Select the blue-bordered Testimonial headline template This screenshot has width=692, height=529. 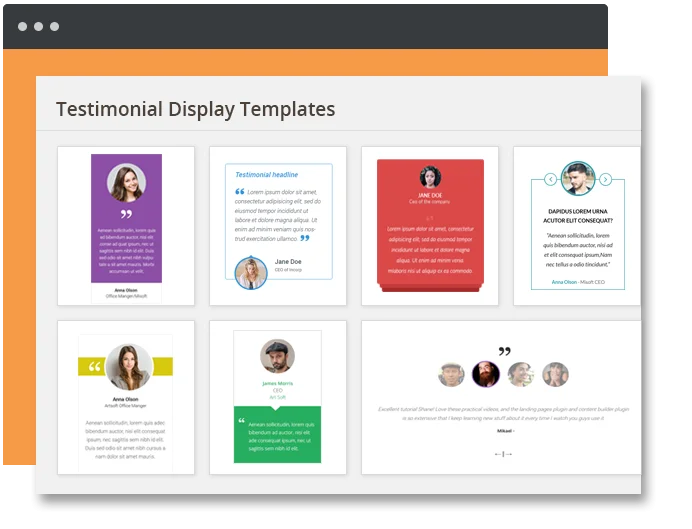pyautogui.click(x=278, y=226)
